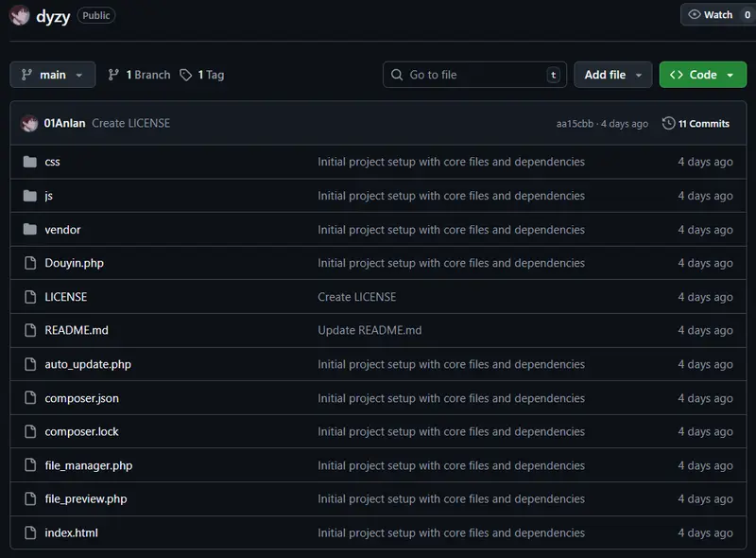The image size is (756, 558).
Task: Click the 01Anlan avatar in commit row
Action: coord(29,123)
